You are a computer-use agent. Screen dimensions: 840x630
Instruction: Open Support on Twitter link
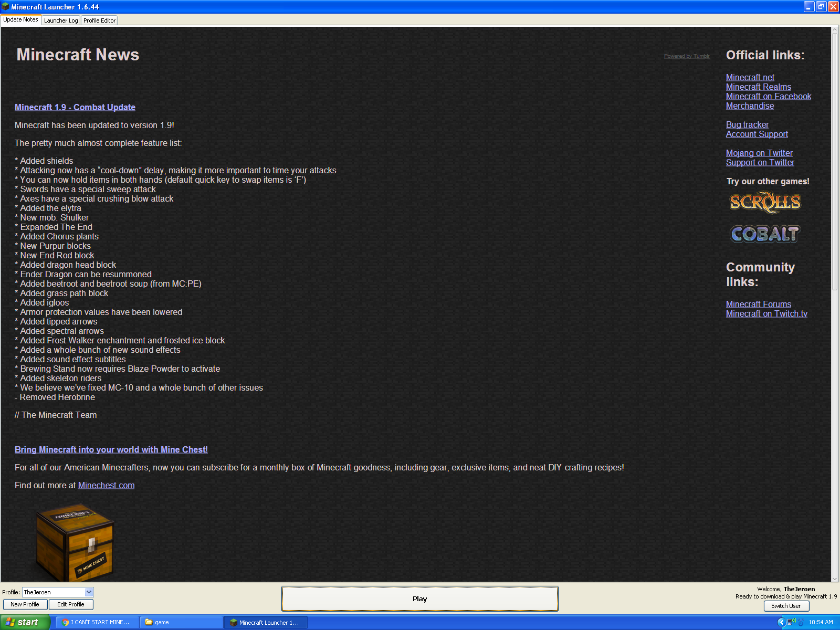click(760, 162)
